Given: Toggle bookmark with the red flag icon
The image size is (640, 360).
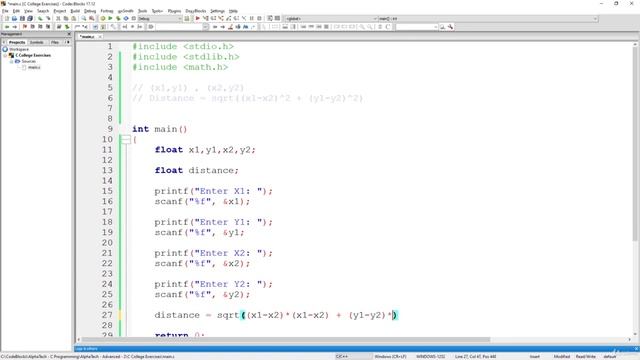Looking at the screenshot, I should 25,27.
